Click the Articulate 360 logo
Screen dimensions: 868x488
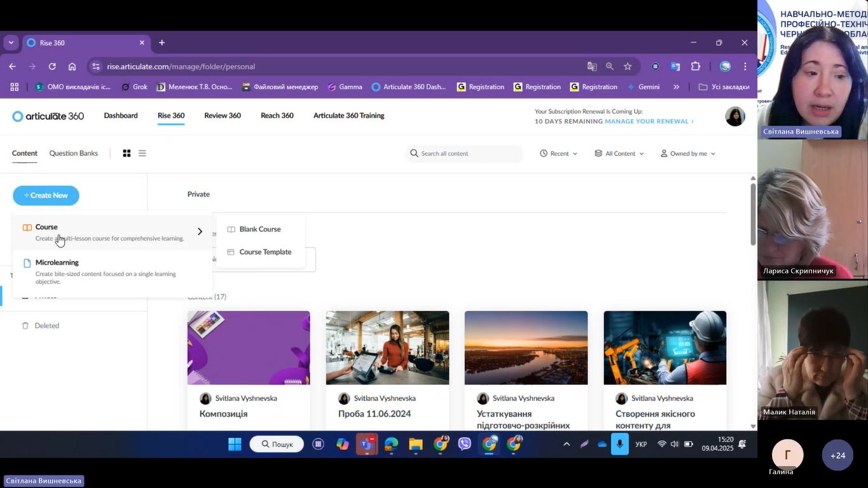point(48,116)
